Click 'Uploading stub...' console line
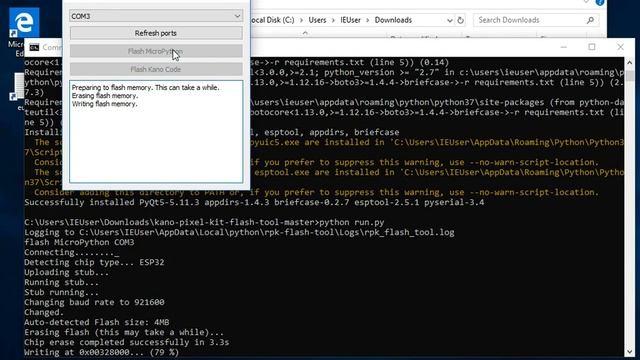Screen dimensions: 640x360 tap(67, 273)
